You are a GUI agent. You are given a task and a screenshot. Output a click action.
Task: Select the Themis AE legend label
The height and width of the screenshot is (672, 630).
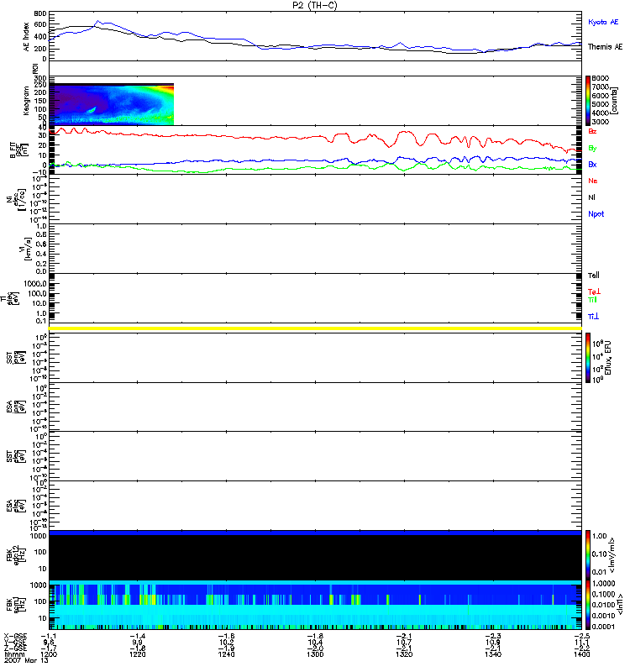pos(605,47)
